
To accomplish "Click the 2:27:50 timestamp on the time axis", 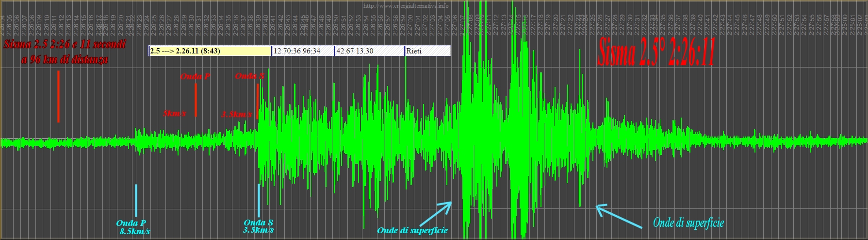I will 774,24.
